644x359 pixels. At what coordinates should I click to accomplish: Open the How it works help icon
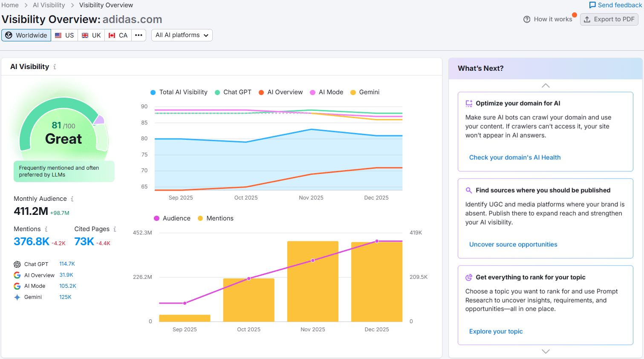pos(526,19)
